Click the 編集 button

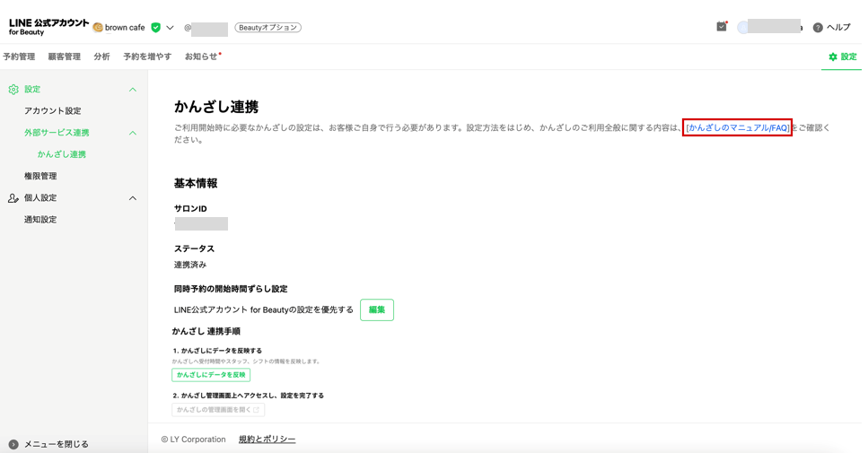377,309
